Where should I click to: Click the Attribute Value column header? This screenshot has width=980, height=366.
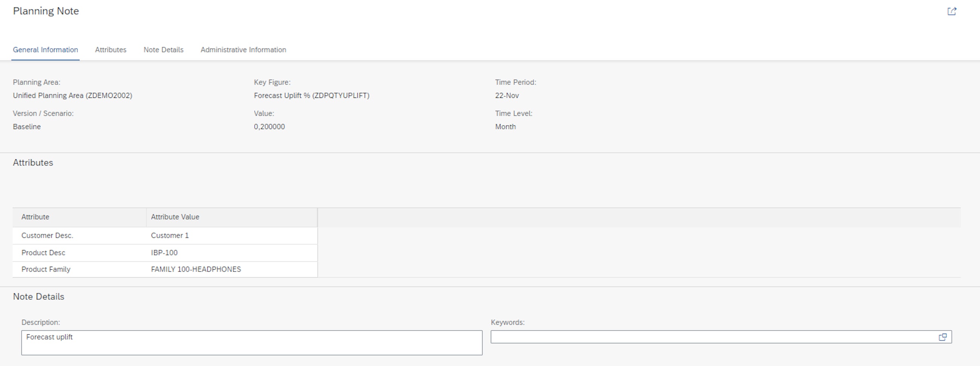pyautogui.click(x=231, y=217)
